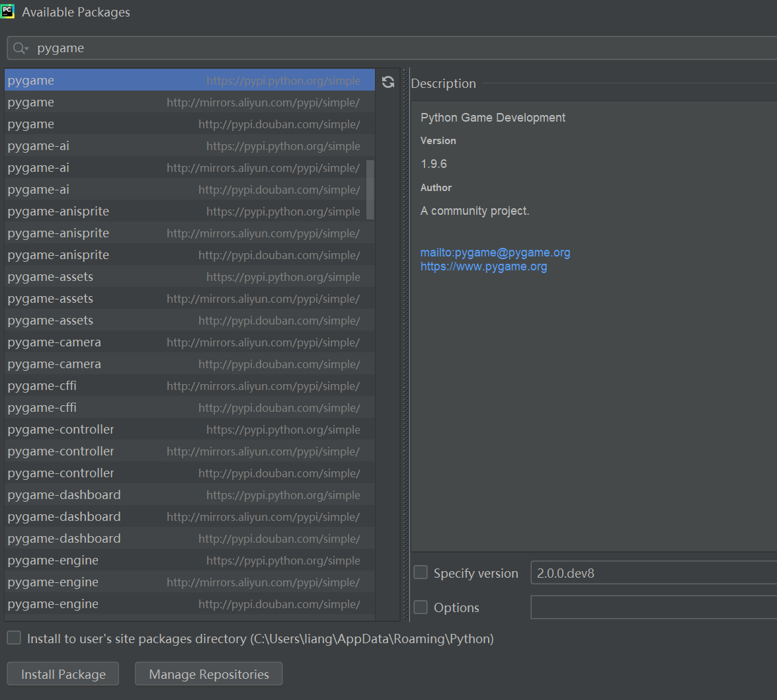The height and width of the screenshot is (700, 777).
Task: Click the Python Game Development description text
Action: tap(493, 118)
